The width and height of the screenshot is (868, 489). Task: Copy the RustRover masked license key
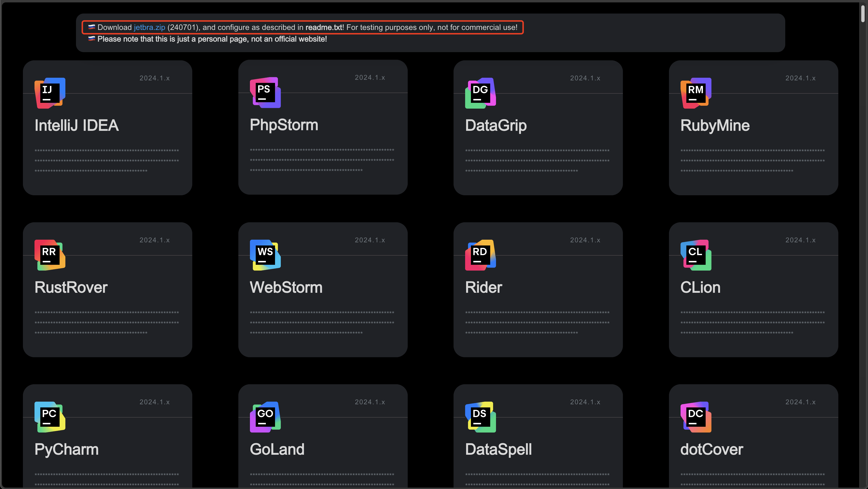106,323
